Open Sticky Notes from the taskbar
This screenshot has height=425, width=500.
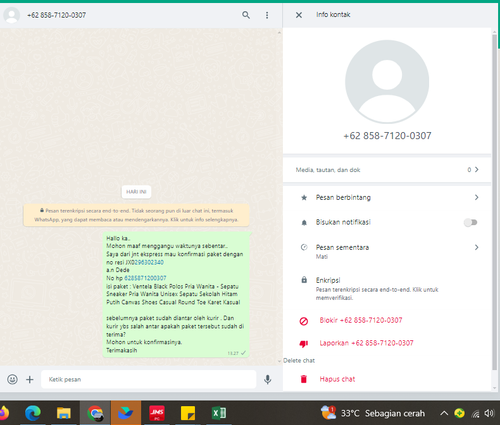click(188, 413)
